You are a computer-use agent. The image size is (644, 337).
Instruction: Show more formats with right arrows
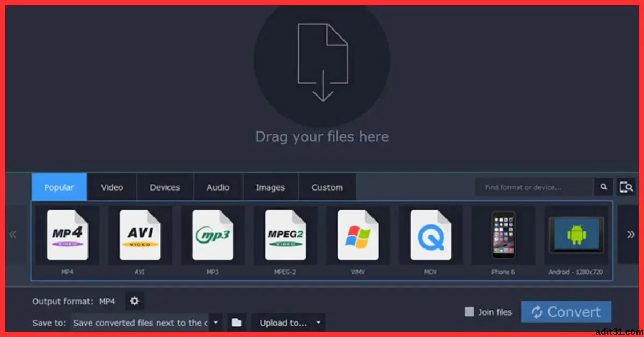(631, 235)
